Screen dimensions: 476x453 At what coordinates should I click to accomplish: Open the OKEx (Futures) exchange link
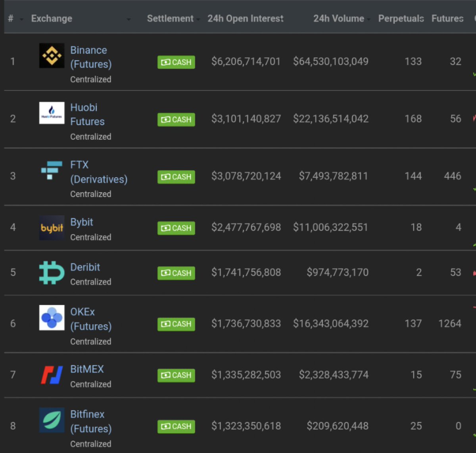pyautogui.click(x=91, y=319)
